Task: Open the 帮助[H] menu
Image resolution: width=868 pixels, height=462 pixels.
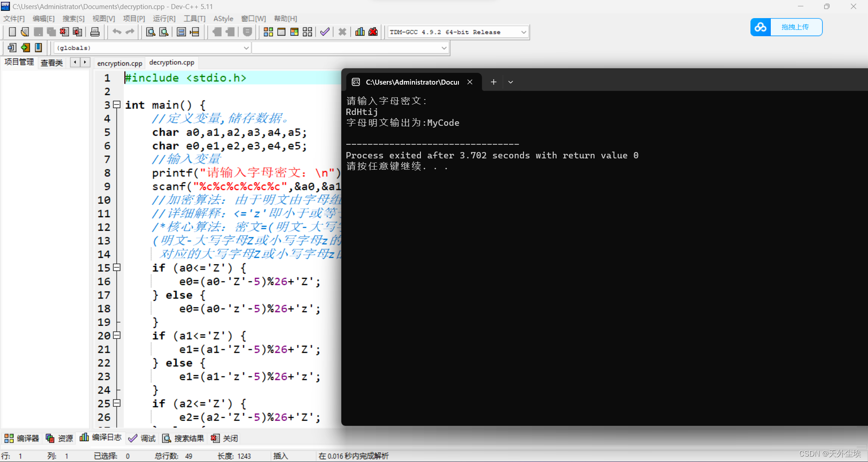Action: coord(285,19)
